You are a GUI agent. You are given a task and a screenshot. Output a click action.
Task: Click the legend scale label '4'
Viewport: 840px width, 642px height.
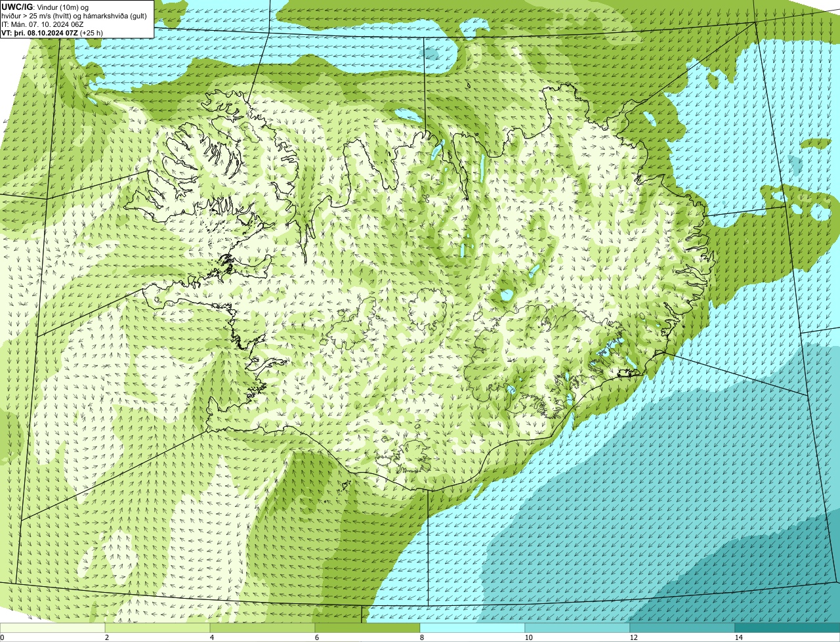click(211, 637)
